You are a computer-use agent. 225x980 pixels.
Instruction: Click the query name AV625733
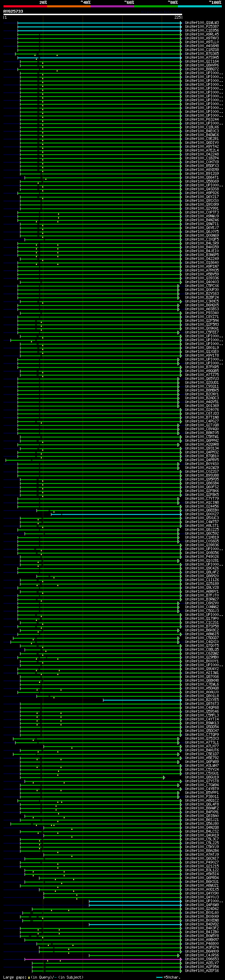click(x=13, y=11)
